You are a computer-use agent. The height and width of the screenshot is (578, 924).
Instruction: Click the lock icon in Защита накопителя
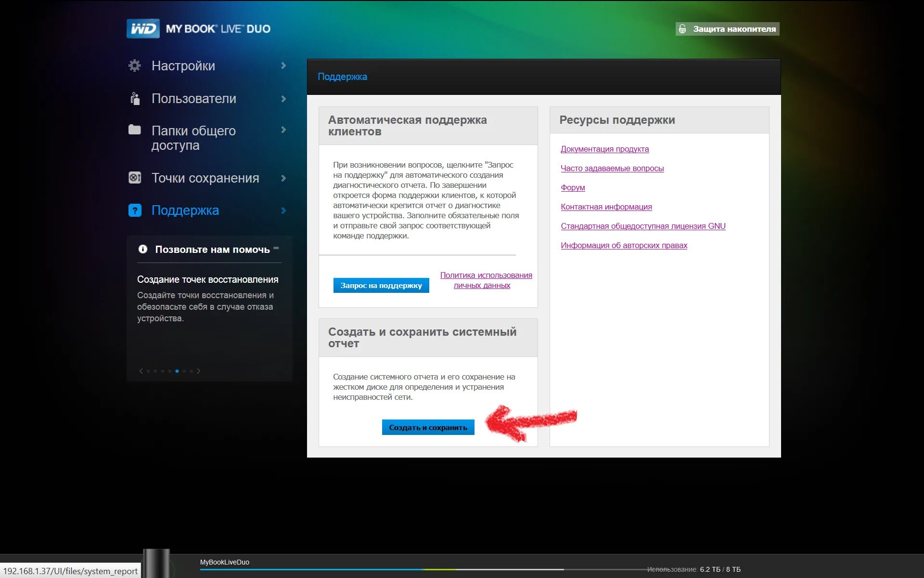pos(682,29)
